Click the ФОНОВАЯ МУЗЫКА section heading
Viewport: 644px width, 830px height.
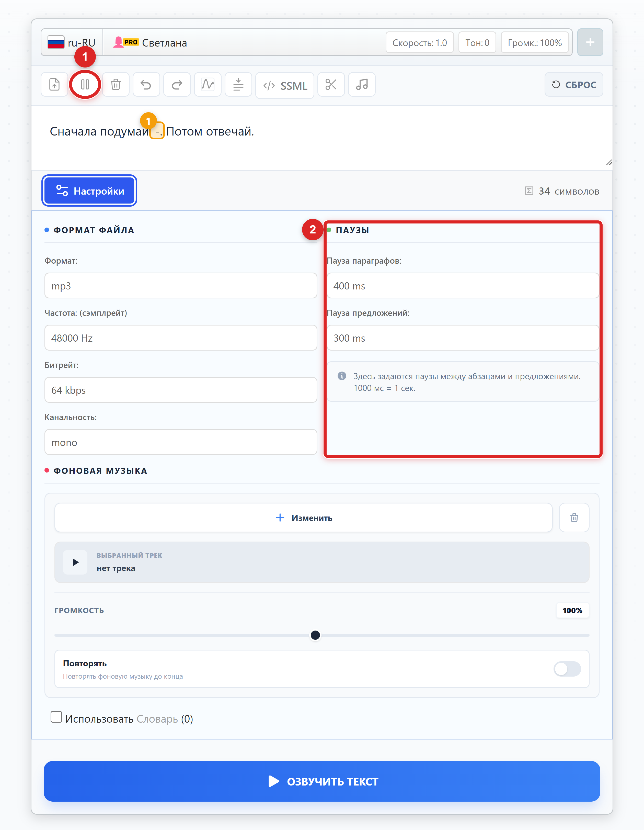(x=100, y=470)
